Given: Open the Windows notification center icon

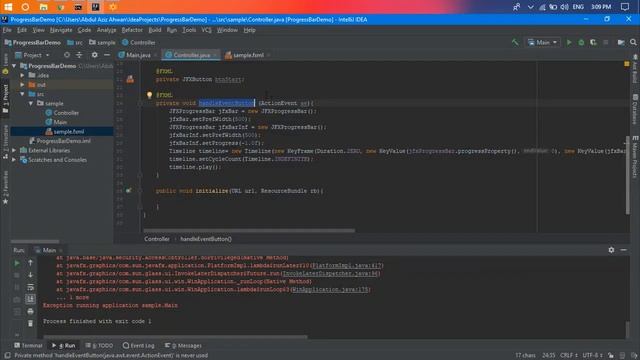Looking at the screenshot, I should (625, 7).
